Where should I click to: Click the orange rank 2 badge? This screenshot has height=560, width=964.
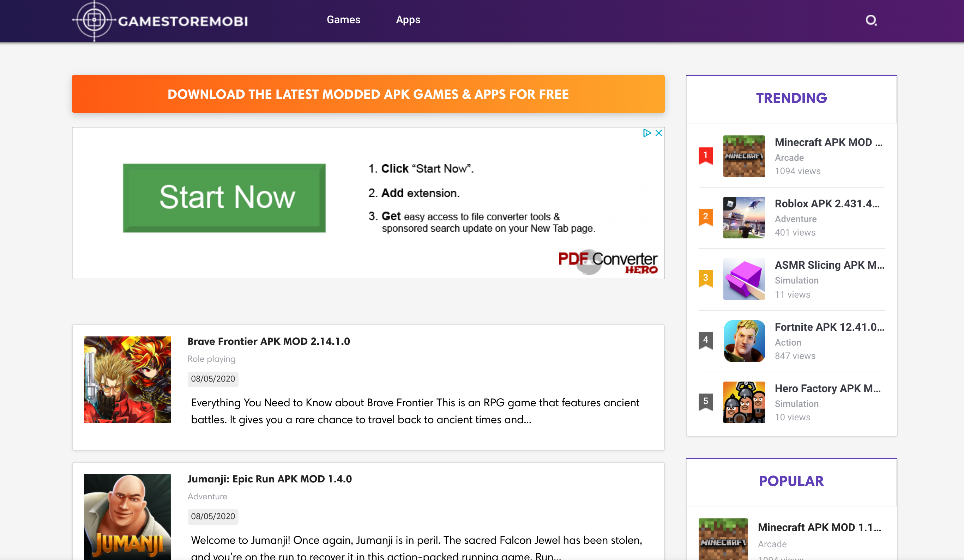(x=705, y=217)
